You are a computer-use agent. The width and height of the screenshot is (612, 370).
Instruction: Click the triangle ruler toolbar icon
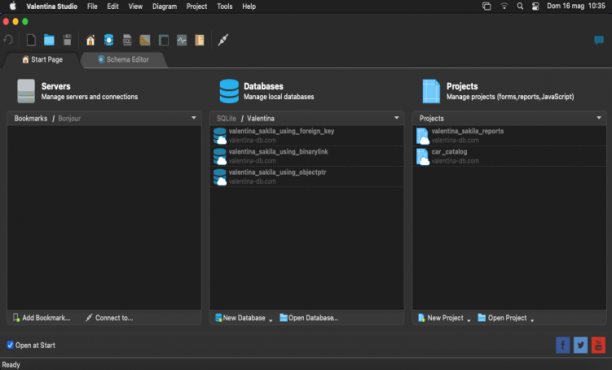[145, 40]
